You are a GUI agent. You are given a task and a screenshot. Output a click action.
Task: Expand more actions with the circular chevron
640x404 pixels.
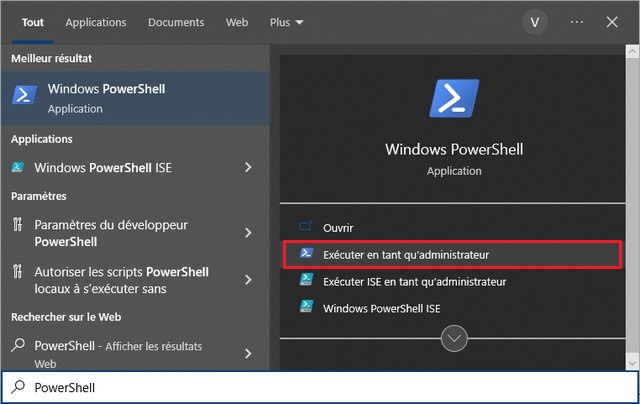coord(454,338)
